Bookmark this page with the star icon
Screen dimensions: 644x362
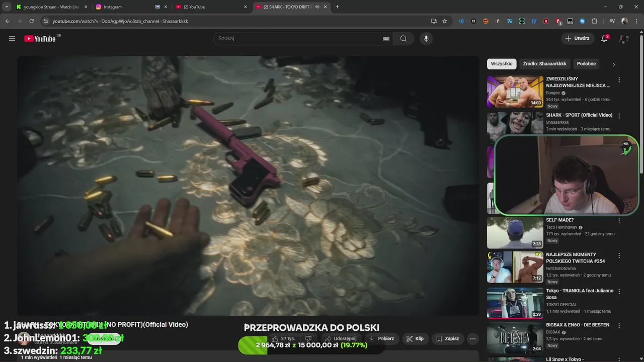click(445, 21)
